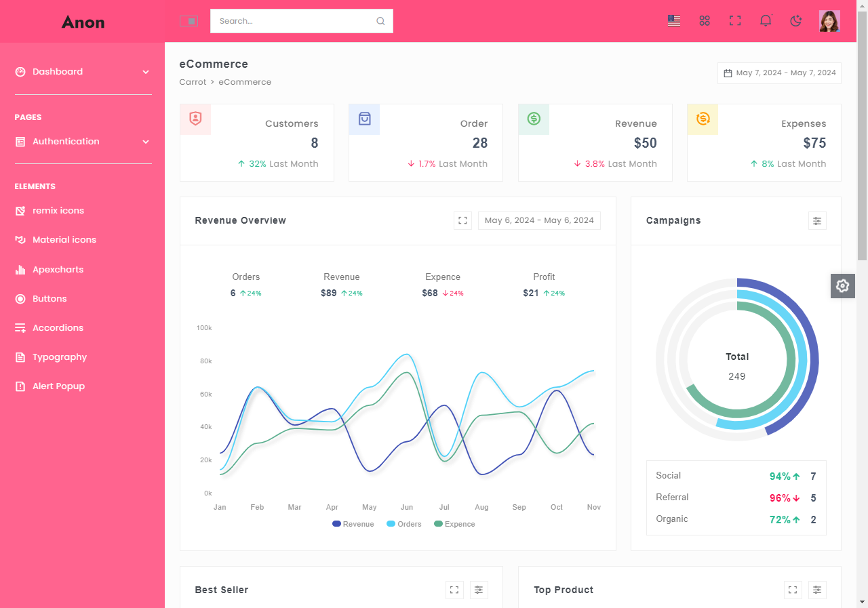Toggle Orders series in chart legend
This screenshot has width=868, height=608.
404,524
